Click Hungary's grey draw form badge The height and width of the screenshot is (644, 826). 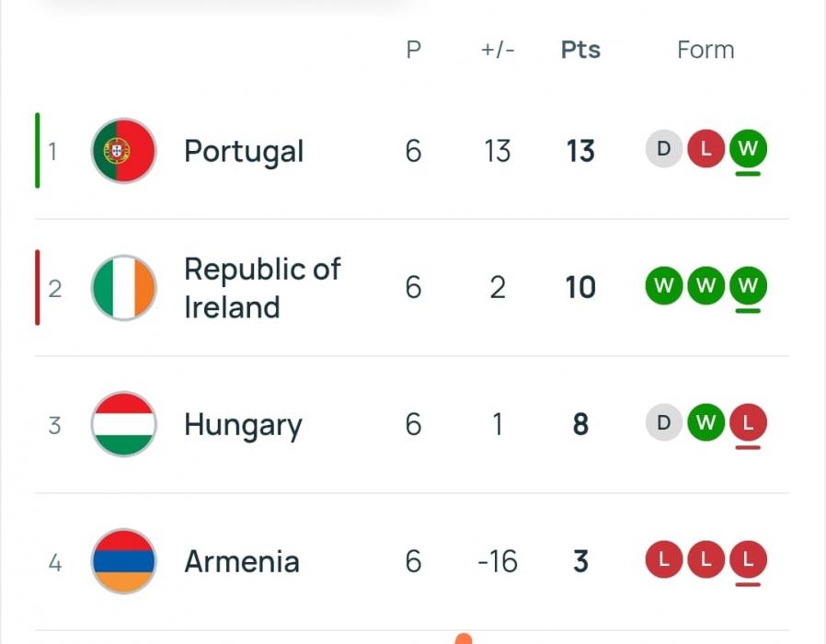(663, 423)
